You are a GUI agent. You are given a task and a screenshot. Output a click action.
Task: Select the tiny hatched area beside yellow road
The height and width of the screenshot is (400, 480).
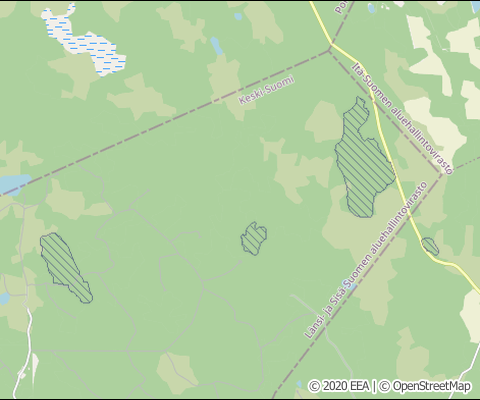430,246
